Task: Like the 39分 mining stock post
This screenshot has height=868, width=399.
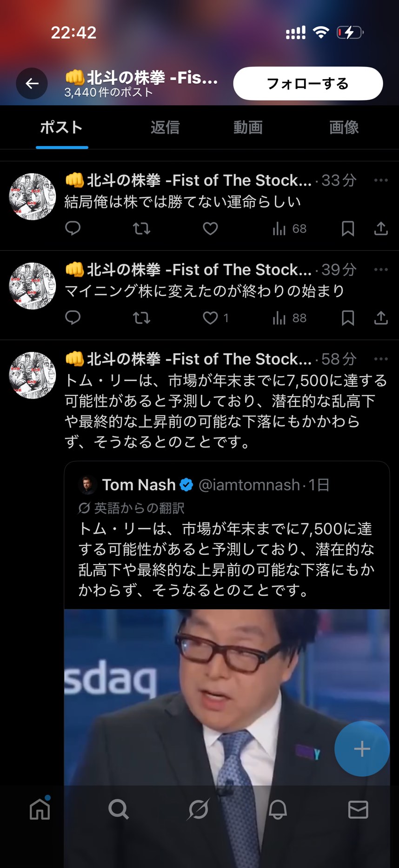Action: pyautogui.click(x=210, y=318)
